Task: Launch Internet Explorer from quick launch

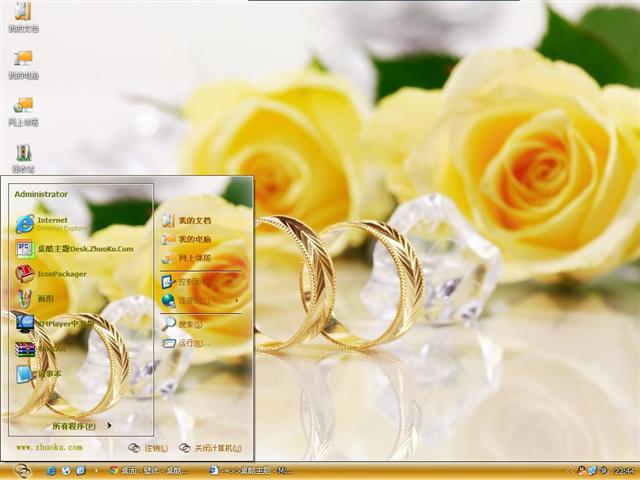Action: 51,471
